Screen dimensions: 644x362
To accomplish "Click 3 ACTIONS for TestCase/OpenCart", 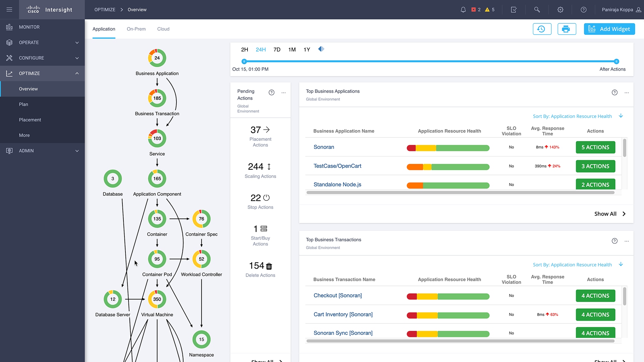I will pos(595,166).
